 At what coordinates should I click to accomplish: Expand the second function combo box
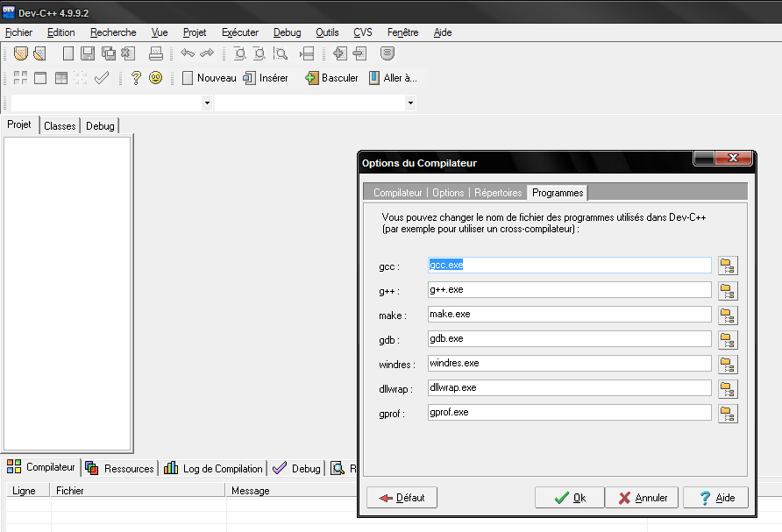(410, 103)
